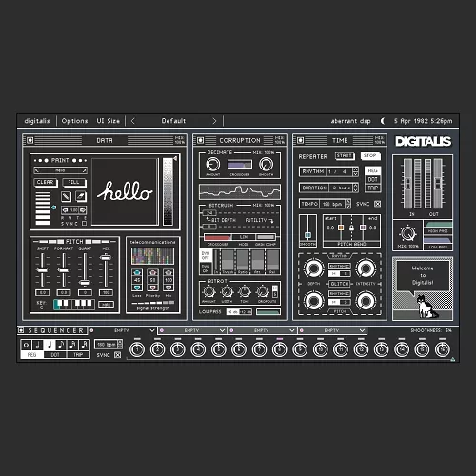Select the whole note in sequencer
Image resolution: width=476 pixels, height=476 pixels.
tap(26, 345)
